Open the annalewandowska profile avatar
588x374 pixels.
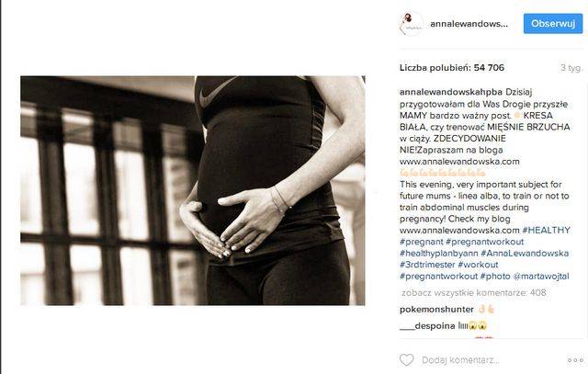click(x=412, y=24)
